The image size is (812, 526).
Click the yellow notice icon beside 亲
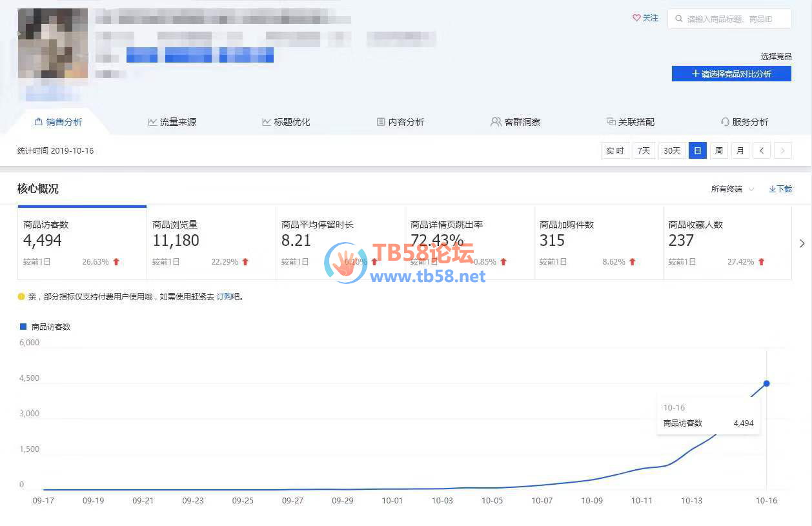21,297
